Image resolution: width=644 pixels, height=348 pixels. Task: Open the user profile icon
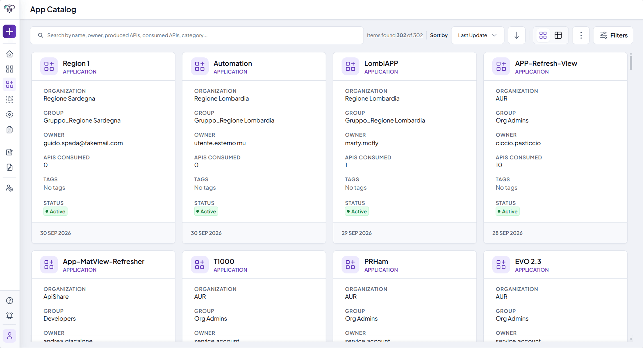[9, 336]
